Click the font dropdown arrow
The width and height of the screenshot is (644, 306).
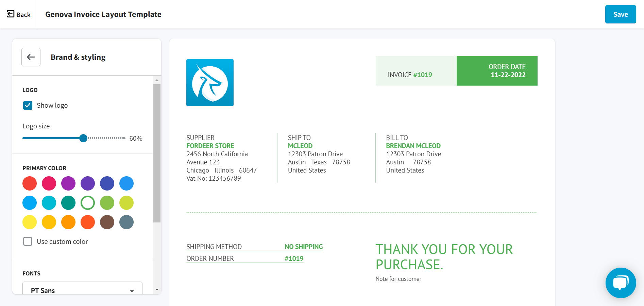pyautogui.click(x=132, y=291)
